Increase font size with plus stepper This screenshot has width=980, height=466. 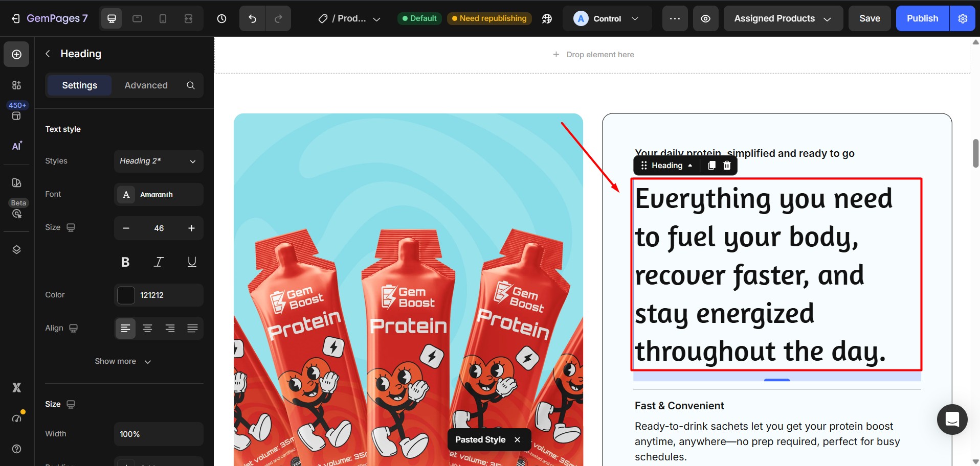[191, 228]
